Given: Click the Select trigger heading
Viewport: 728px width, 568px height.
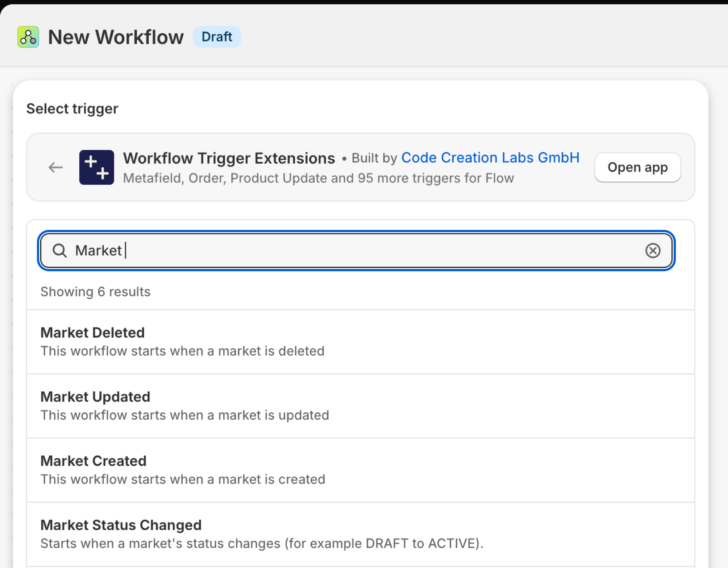Looking at the screenshot, I should coord(72,109).
